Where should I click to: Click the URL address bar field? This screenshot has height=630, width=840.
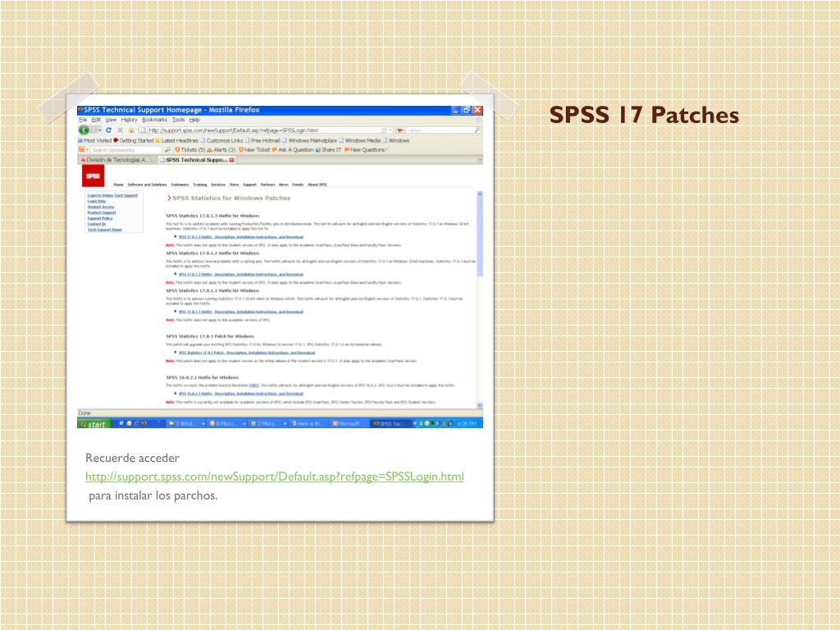click(x=265, y=130)
